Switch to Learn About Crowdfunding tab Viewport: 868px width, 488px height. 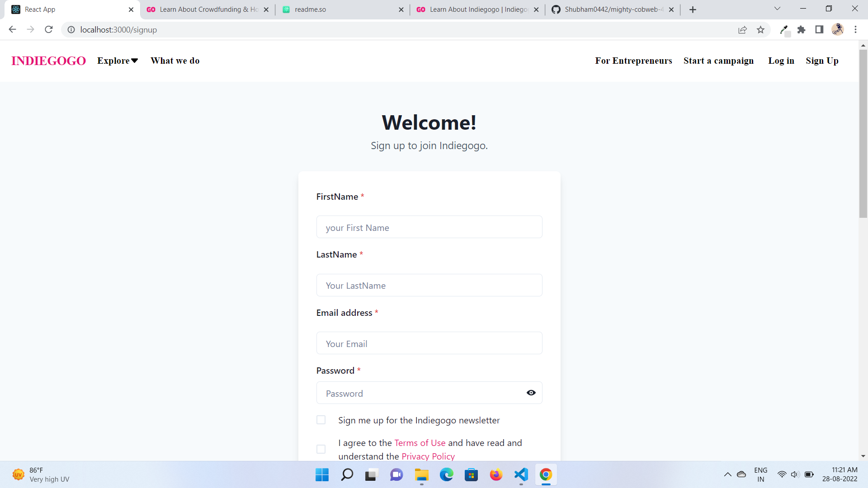207,9
